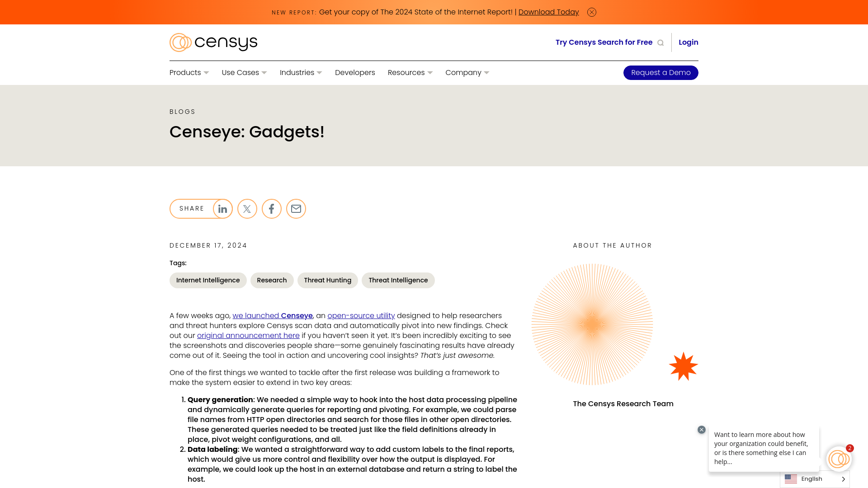Click the email share icon

pyautogui.click(x=296, y=209)
